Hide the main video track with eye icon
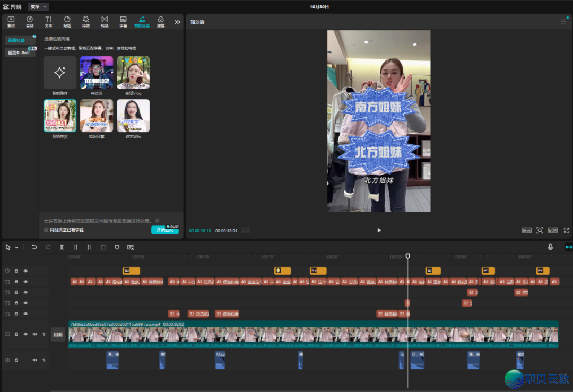Image resolution: width=573 pixels, height=392 pixels. click(x=25, y=334)
